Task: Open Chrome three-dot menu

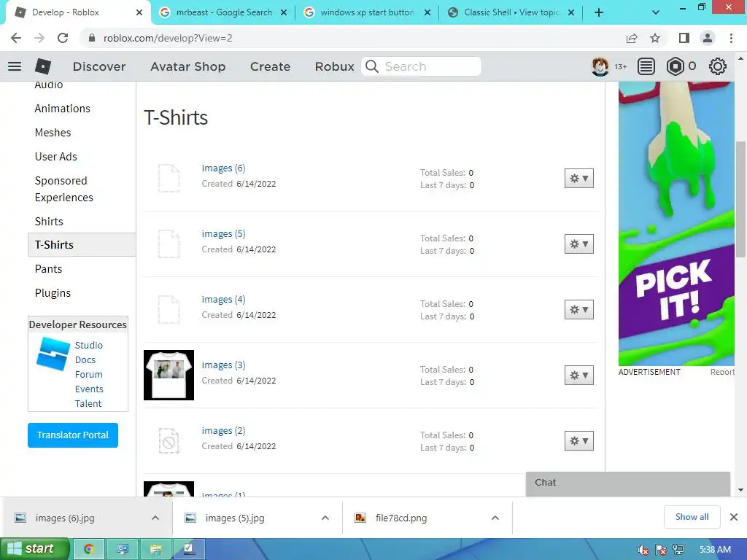Action: [x=731, y=38]
